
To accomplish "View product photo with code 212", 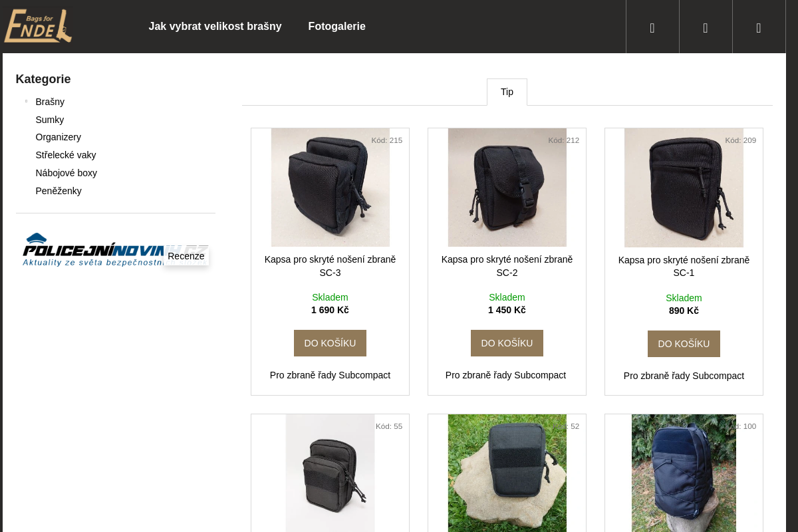I will (507, 188).
